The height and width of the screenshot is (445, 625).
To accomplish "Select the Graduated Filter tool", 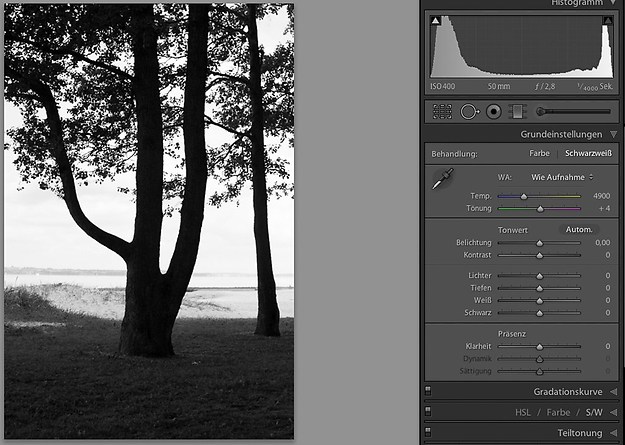I will click(x=517, y=112).
